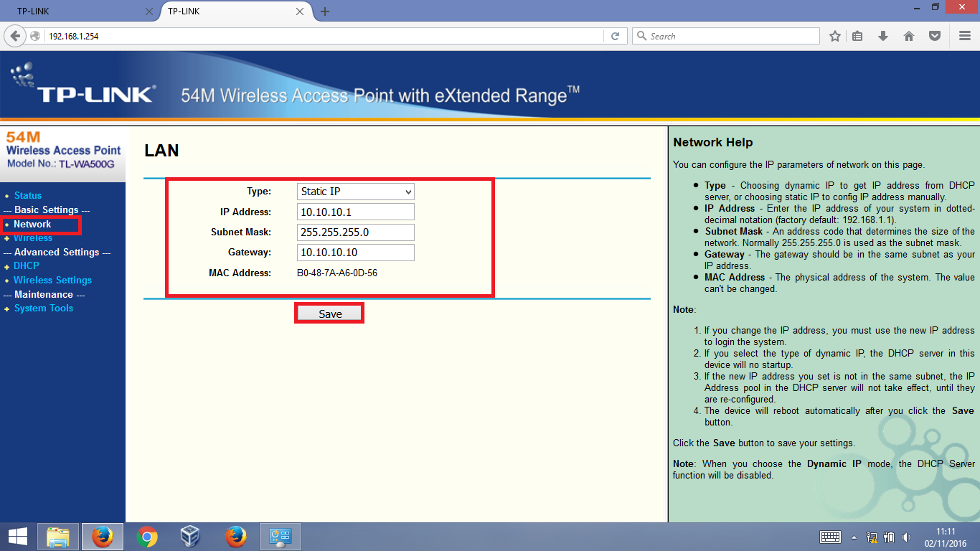Click the Pocket icon in toolbar
The image size is (980, 551).
(x=935, y=36)
